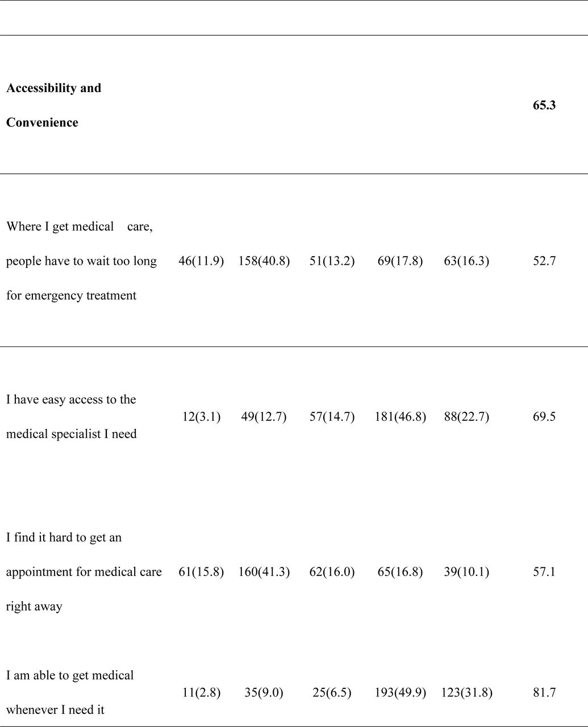This screenshot has height=727, width=588.
Task: Click the 'Accessibility and Convenience' heading
Action: pos(54,105)
